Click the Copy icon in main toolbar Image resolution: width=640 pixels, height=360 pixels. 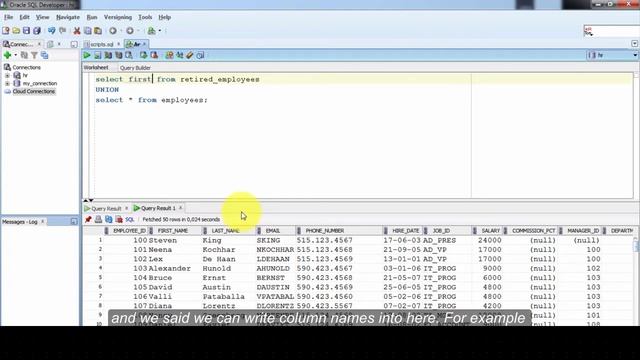87,31
